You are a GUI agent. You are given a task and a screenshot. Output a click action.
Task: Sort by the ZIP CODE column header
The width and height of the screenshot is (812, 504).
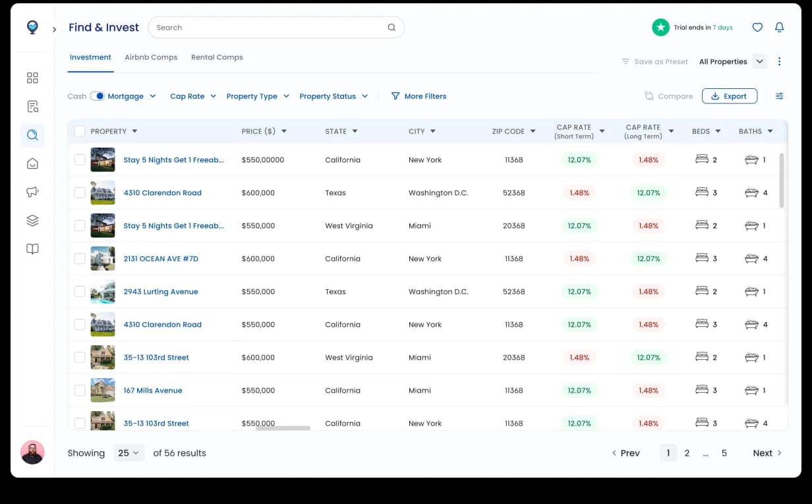click(x=514, y=131)
